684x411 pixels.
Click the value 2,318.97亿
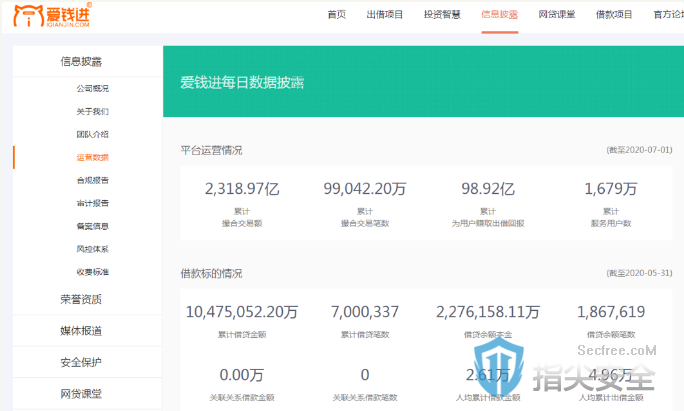(242, 189)
